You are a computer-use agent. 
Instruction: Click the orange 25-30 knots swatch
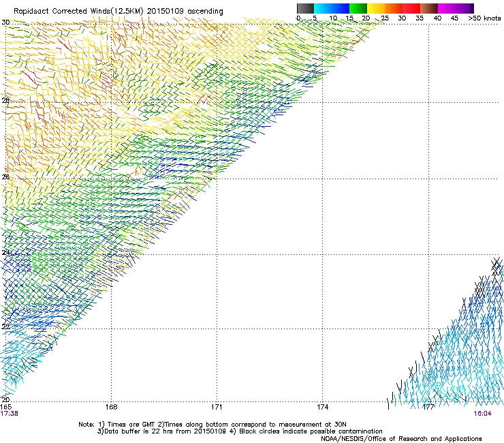[x=394, y=8]
